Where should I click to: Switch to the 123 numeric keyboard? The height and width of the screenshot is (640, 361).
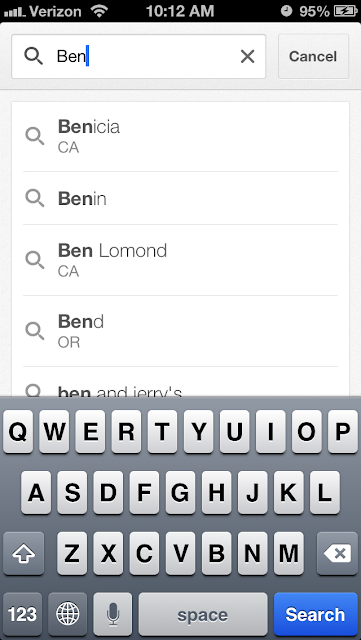click(x=22, y=614)
